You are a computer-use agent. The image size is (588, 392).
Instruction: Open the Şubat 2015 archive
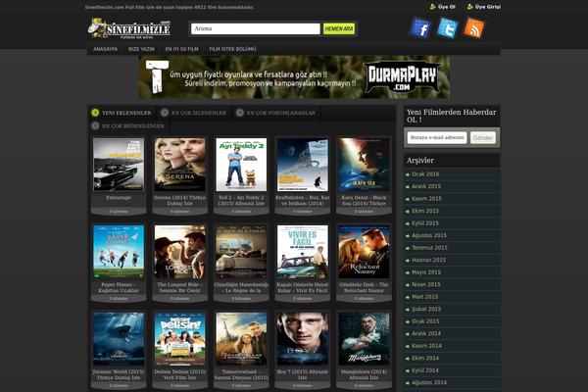pyautogui.click(x=426, y=309)
